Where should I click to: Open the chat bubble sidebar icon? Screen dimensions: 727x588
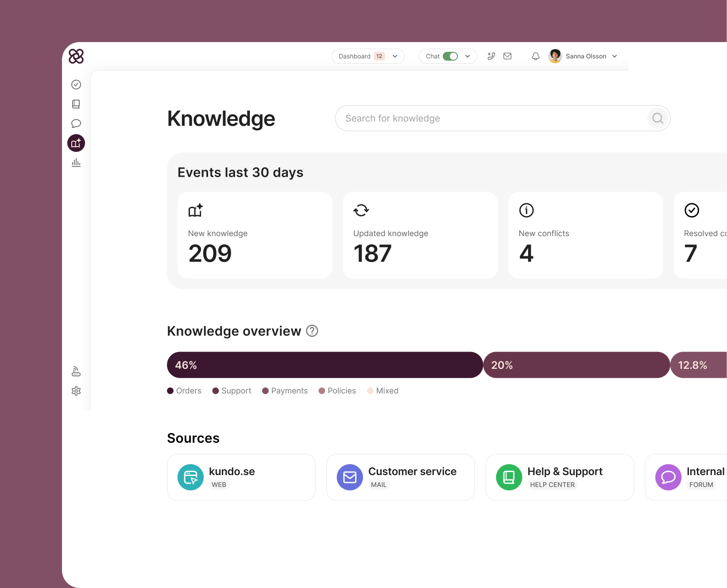[76, 124]
